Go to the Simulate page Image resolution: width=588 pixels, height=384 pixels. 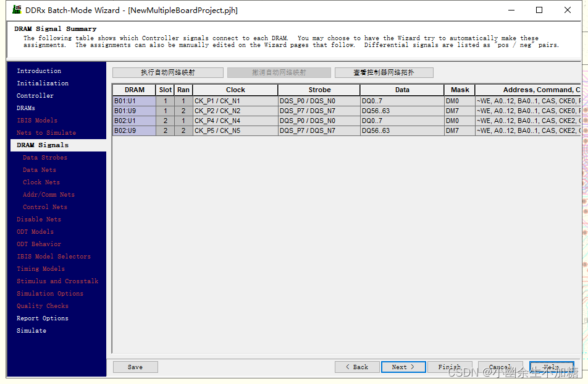point(31,331)
